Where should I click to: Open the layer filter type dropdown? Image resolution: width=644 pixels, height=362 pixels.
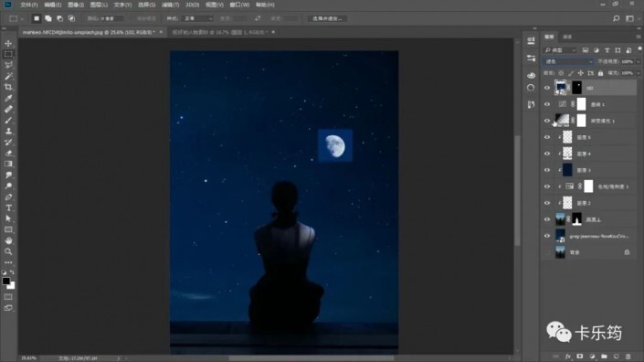(x=560, y=50)
